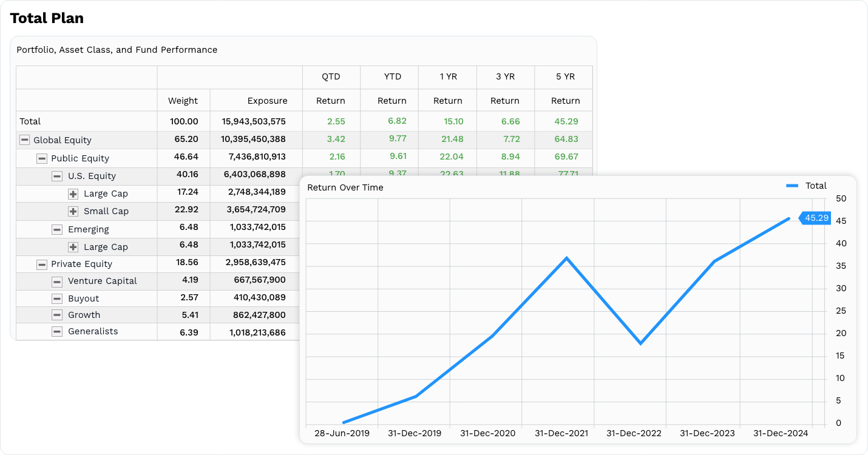Collapse the Emerging group
Viewport: 868px width, 455px height.
(x=56, y=229)
